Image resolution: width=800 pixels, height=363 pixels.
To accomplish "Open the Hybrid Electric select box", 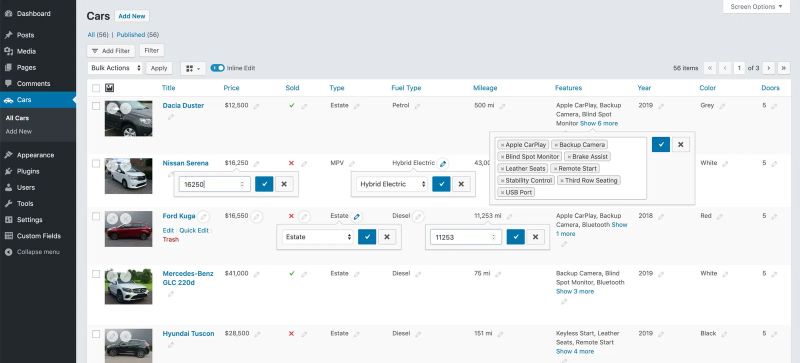I will tap(392, 184).
